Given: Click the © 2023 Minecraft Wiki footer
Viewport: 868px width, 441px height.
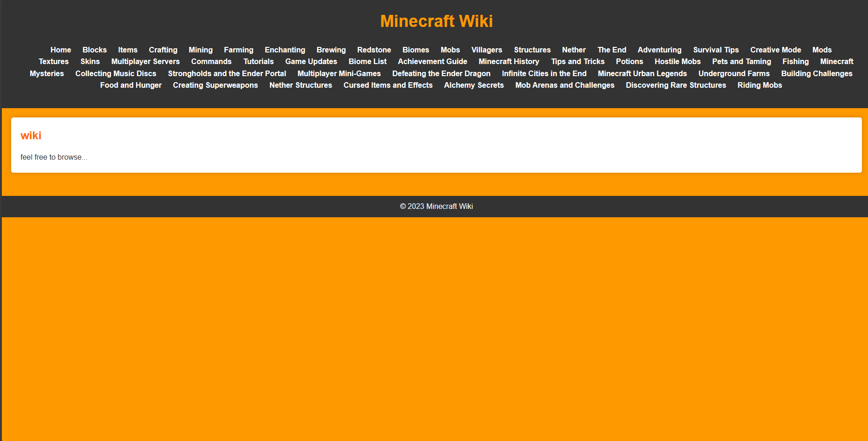Looking at the screenshot, I should coord(437,206).
